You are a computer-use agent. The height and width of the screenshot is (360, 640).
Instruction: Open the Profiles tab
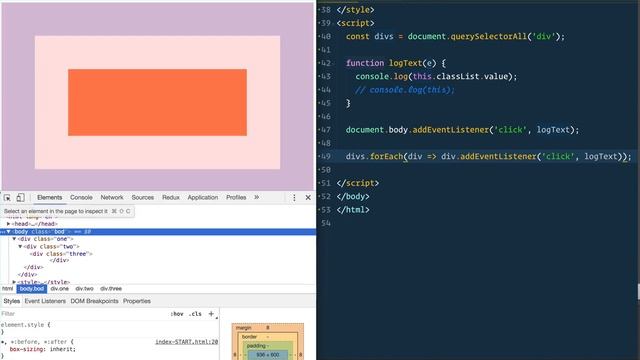(x=236, y=198)
